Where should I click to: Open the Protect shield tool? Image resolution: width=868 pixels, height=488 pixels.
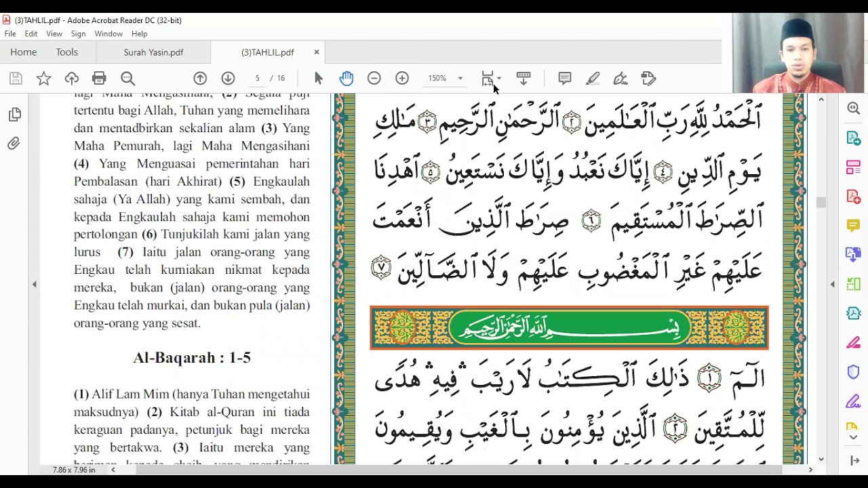(x=854, y=371)
